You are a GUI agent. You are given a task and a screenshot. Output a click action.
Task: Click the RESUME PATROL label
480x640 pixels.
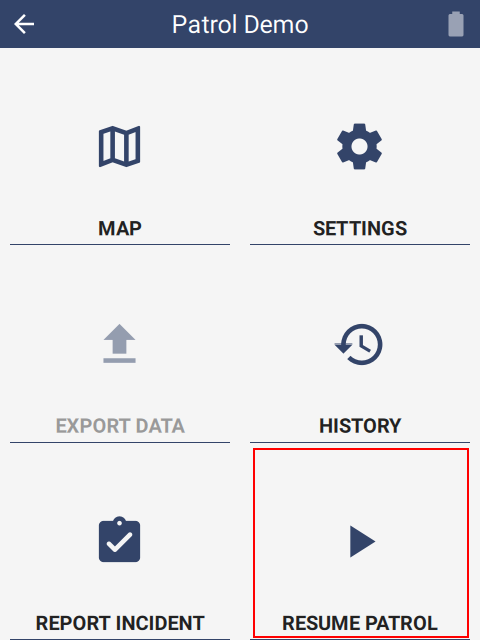coord(360,623)
